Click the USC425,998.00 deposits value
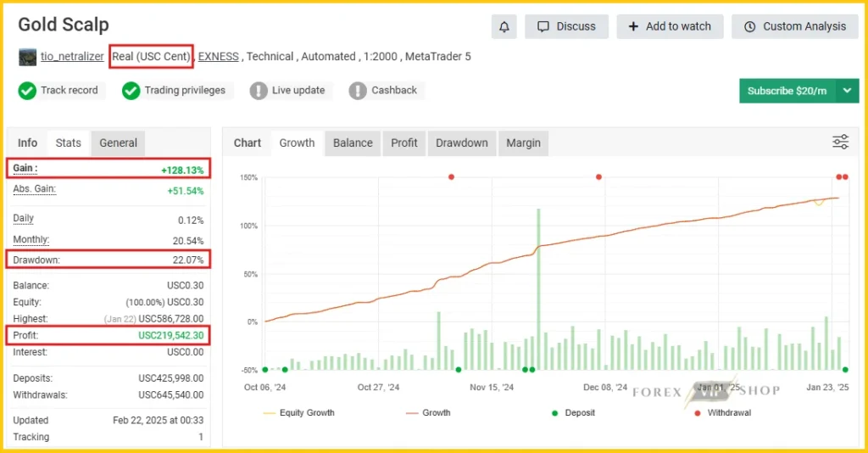The width and height of the screenshot is (868, 453). point(171,378)
